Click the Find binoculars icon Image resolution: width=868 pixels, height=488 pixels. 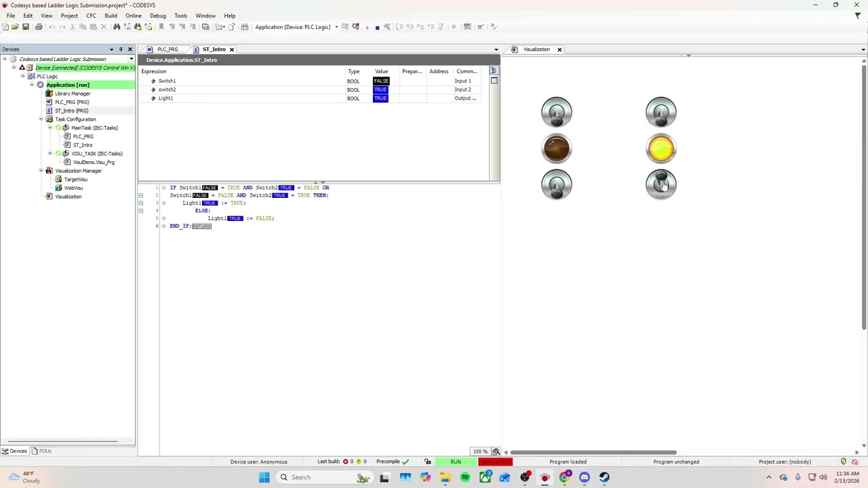pos(116,26)
